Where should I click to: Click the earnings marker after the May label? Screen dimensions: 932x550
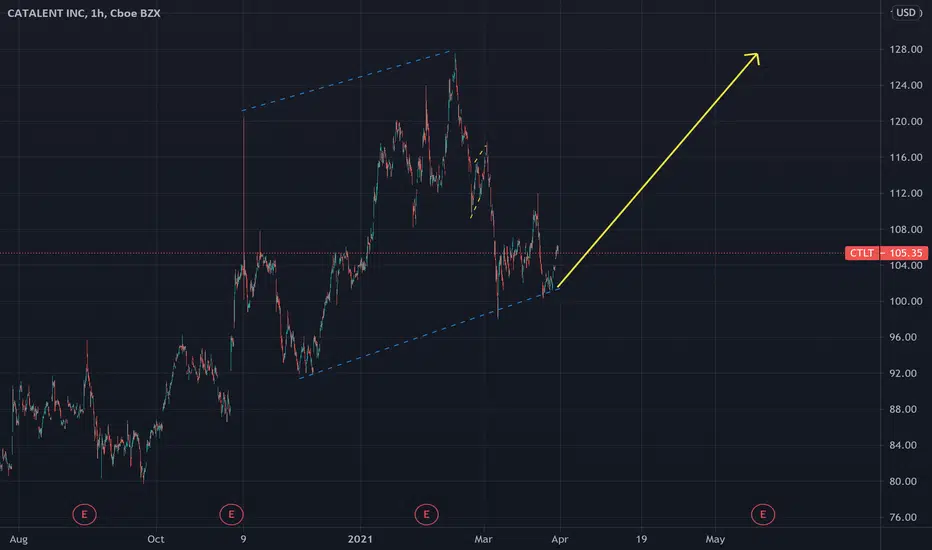[x=763, y=514]
